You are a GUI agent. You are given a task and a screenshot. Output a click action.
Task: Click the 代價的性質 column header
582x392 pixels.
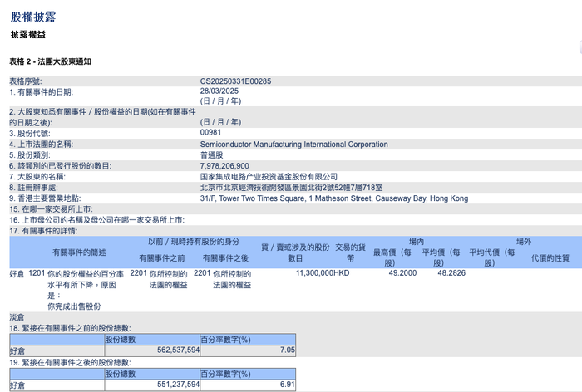coord(550,258)
